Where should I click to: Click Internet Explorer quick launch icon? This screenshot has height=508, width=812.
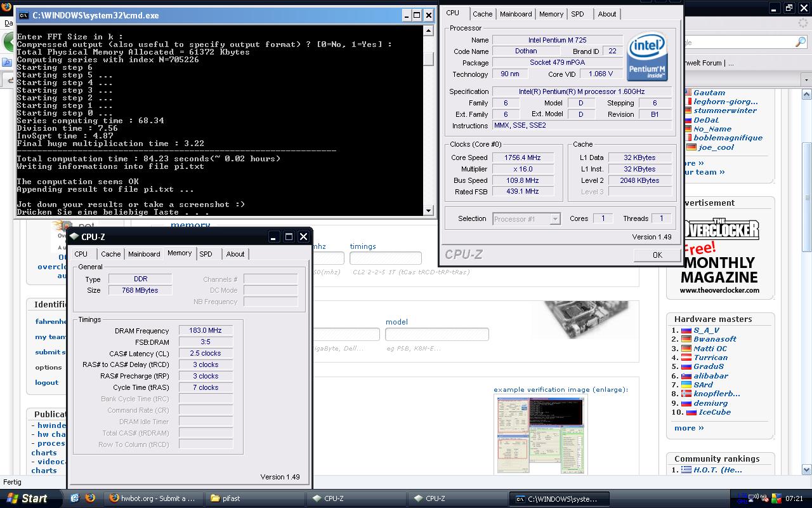point(74,498)
